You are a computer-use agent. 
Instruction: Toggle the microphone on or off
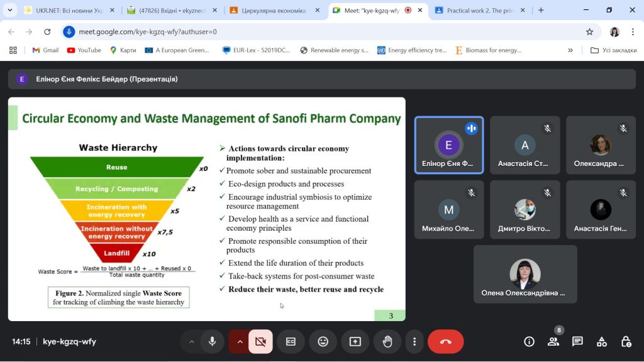click(213, 341)
